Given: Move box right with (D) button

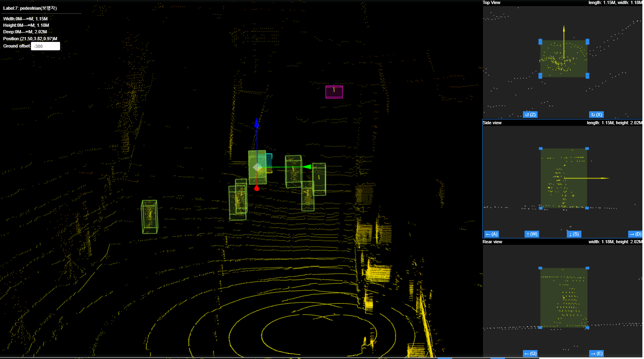Looking at the screenshot, I should point(635,234).
